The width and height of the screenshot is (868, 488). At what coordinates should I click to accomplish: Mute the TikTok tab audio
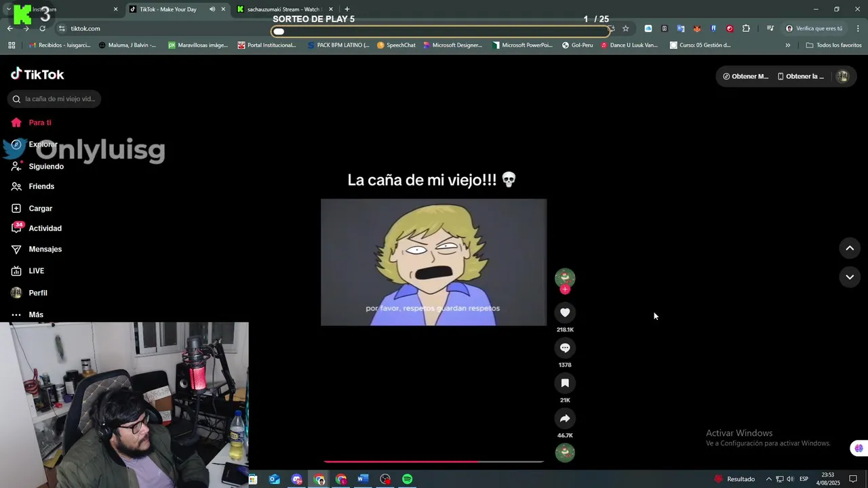212,9
